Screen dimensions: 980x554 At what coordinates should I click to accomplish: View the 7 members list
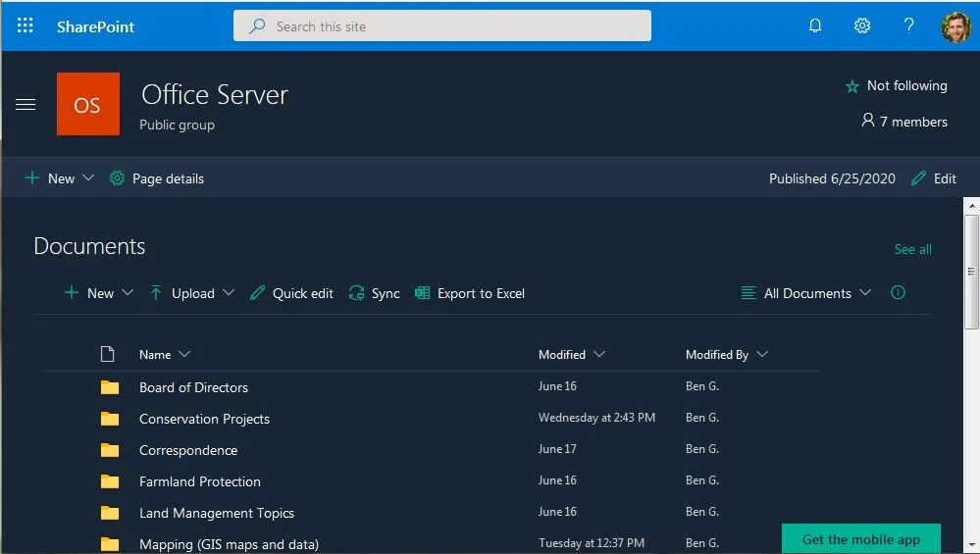tap(903, 122)
